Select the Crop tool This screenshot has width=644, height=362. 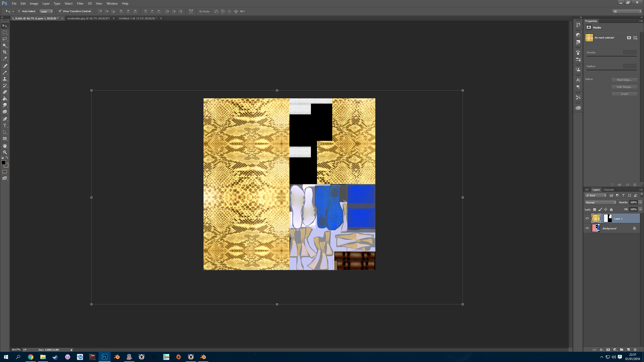click(x=5, y=52)
